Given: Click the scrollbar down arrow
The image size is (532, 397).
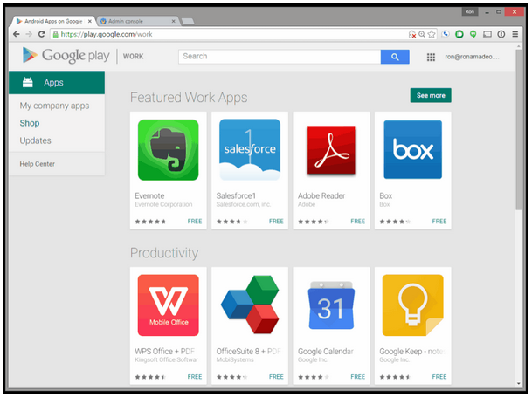Looking at the screenshot, I should (518, 383).
